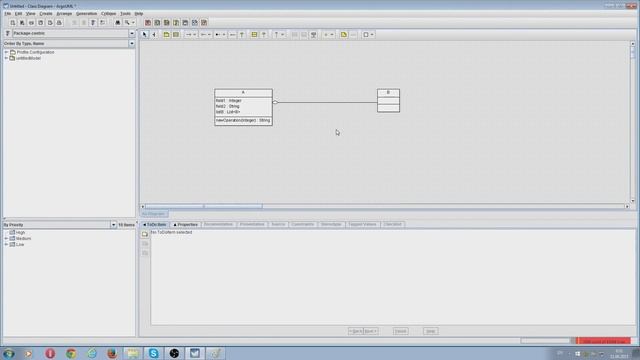
Task: Pick the New Class tool
Action: coord(176,35)
